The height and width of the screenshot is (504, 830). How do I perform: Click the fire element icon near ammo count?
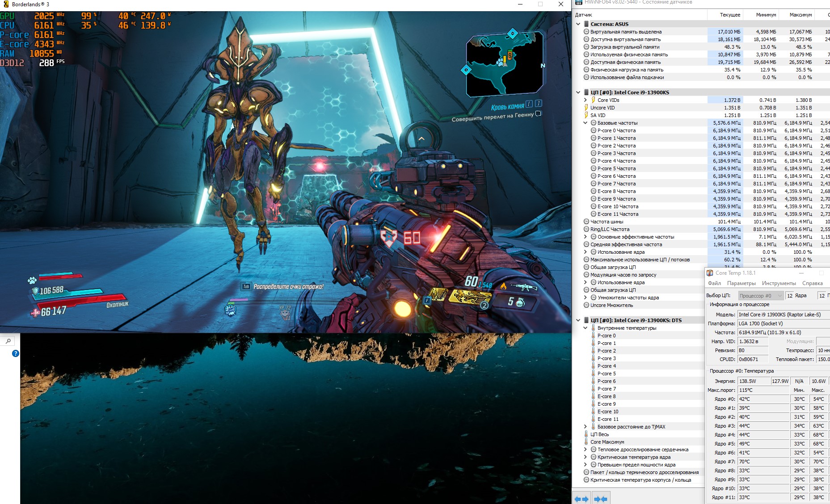(503, 286)
